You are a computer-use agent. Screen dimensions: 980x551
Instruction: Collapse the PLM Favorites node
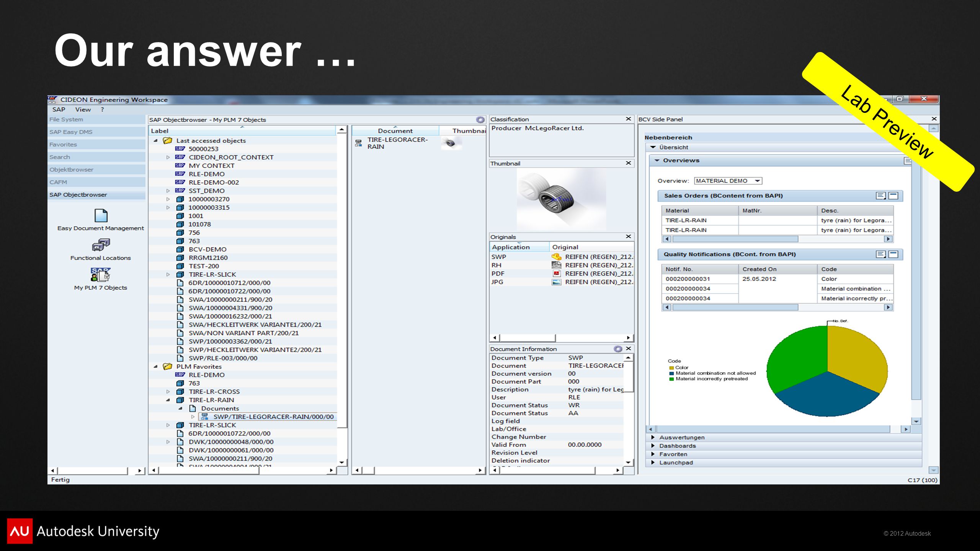point(155,367)
